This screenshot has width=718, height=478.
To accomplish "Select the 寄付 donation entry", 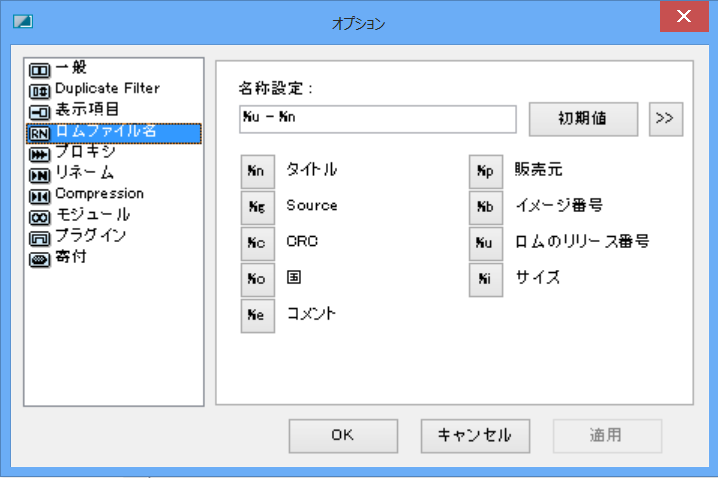I will coord(58,259).
